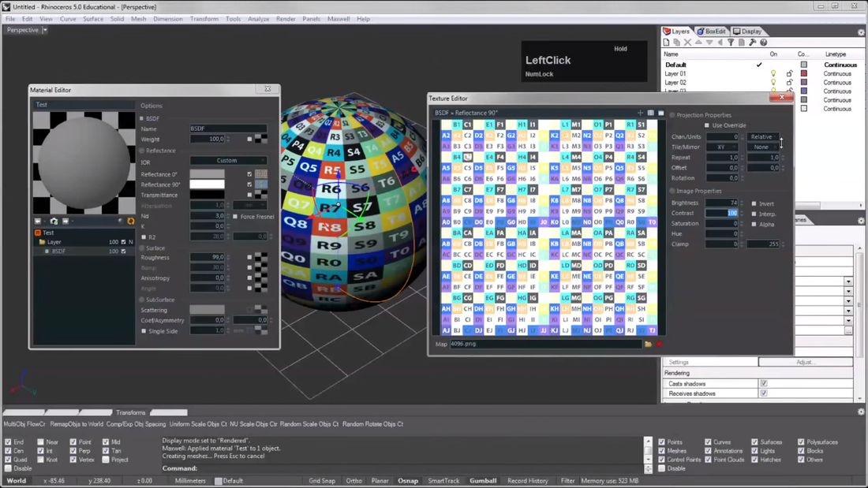Open the None mirror dropdown
The height and width of the screenshot is (488, 868).
pyautogui.click(x=763, y=147)
